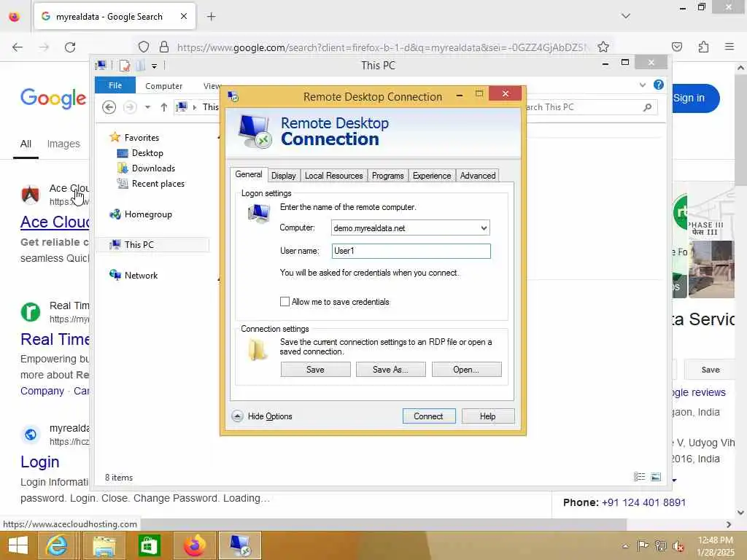747x560 pixels.
Task: Click the site lock icon
Action: [x=164, y=47]
